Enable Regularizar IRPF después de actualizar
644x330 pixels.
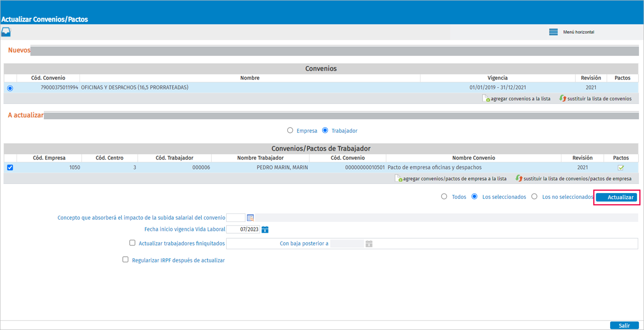click(x=126, y=259)
